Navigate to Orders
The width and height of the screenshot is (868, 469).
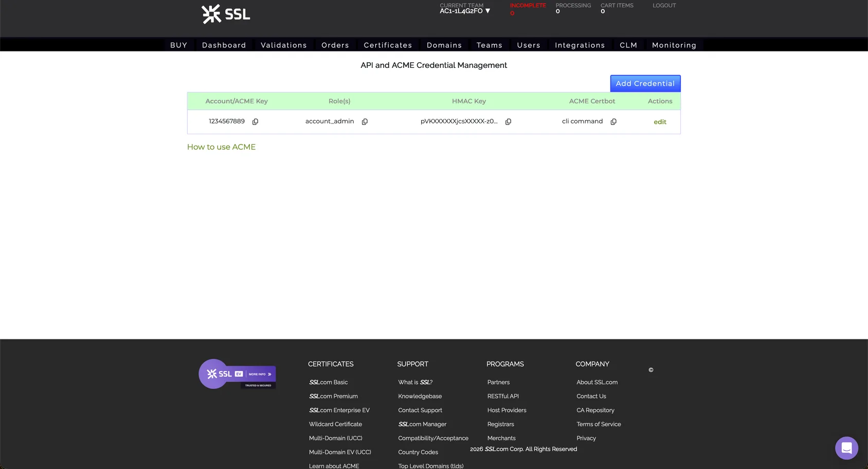[x=335, y=45]
